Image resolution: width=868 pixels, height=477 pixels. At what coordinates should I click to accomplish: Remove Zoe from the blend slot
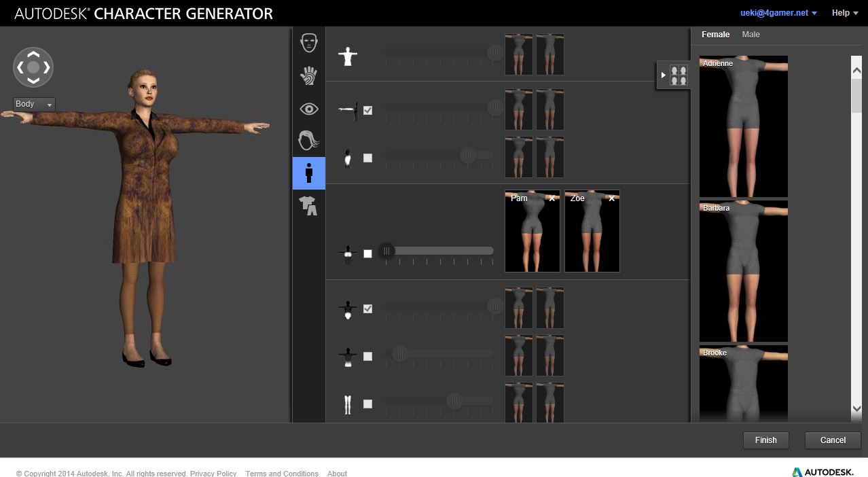click(x=612, y=198)
